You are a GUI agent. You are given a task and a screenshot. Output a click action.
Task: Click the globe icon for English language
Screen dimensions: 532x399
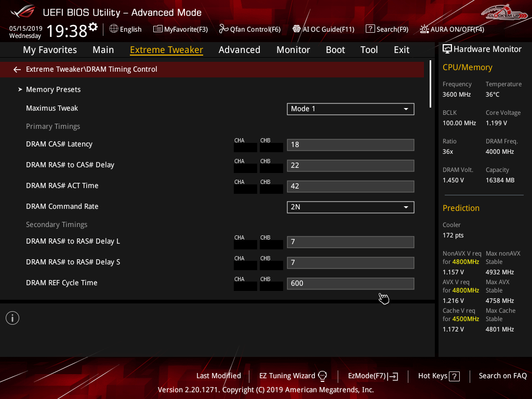click(114, 29)
